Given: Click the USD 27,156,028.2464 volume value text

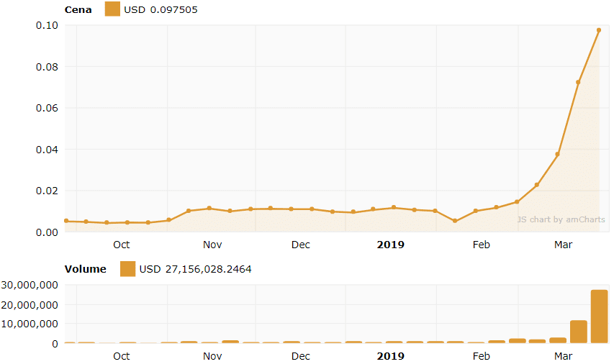Looking at the screenshot, I should [195, 269].
